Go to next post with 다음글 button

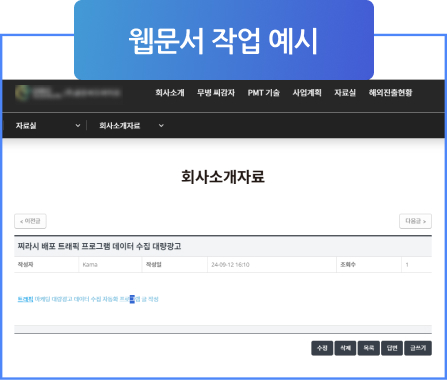pos(415,221)
